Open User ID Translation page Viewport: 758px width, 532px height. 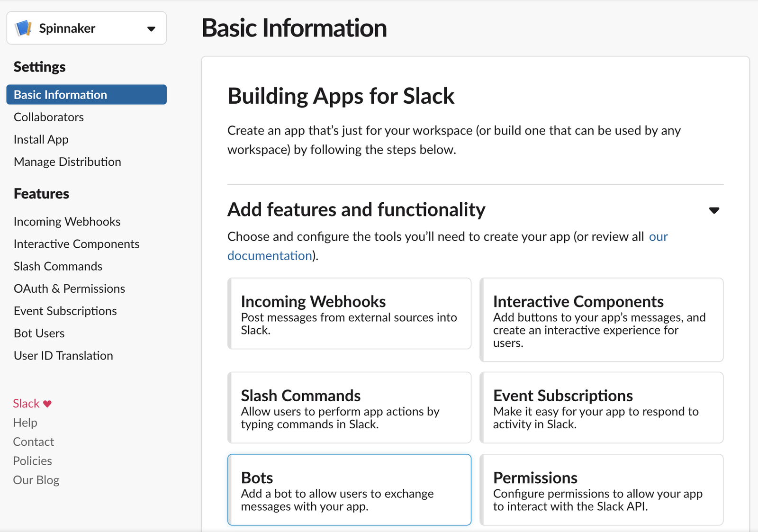click(63, 356)
